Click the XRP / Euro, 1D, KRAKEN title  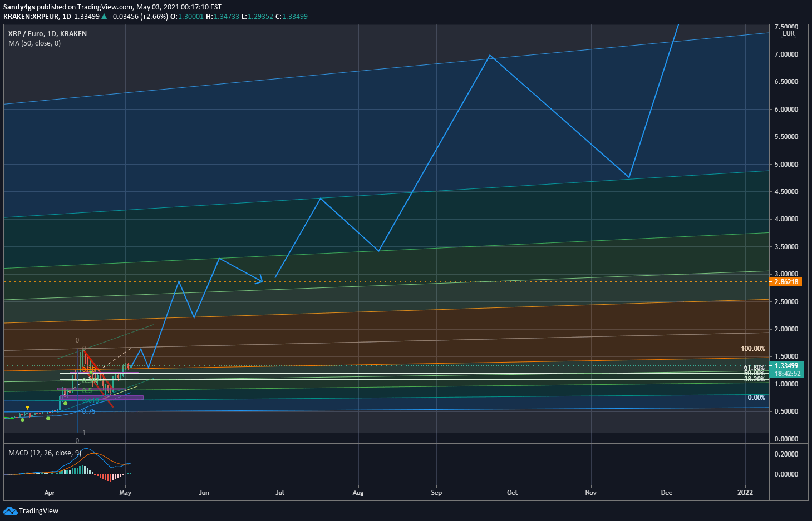click(47, 33)
